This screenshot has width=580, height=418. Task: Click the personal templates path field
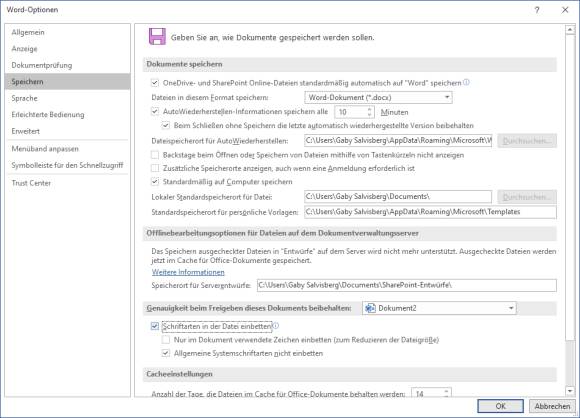(x=430, y=212)
